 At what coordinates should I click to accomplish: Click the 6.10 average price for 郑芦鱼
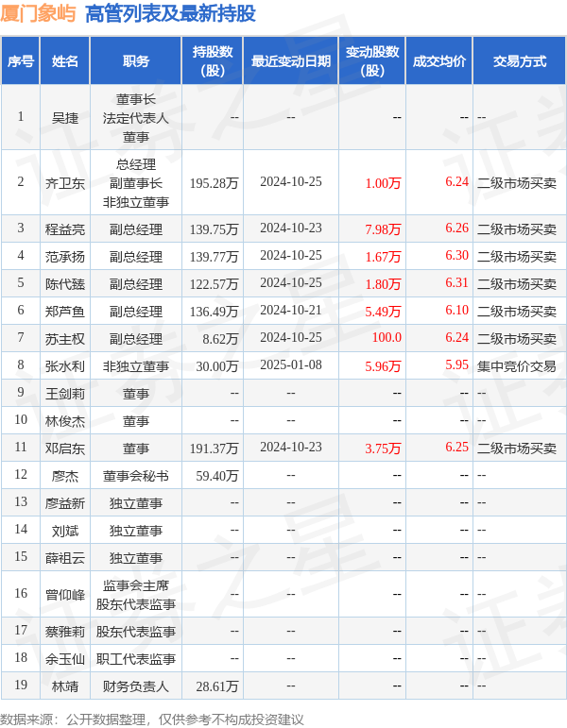point(456,311)
